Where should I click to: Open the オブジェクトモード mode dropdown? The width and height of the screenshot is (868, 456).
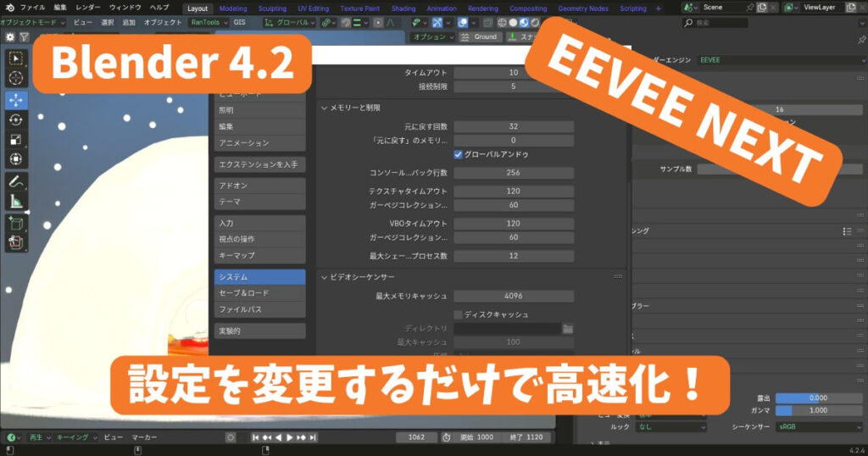click(33, 23)
